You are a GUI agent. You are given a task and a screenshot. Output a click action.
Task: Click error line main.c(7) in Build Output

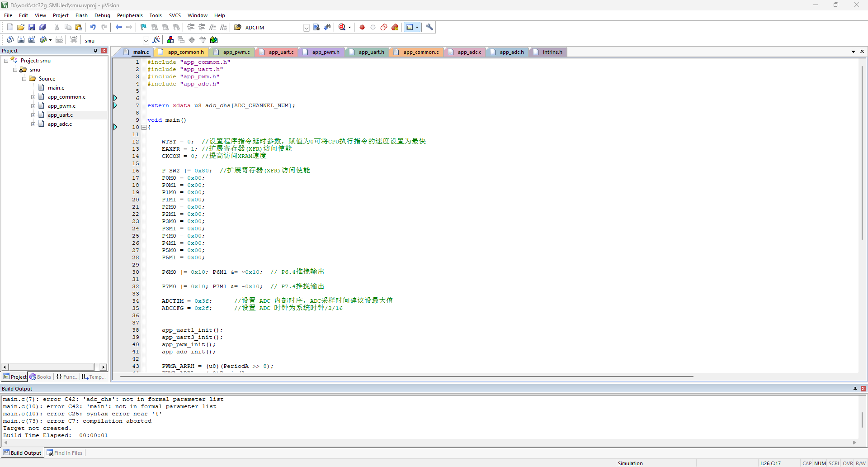pos(113,399)
